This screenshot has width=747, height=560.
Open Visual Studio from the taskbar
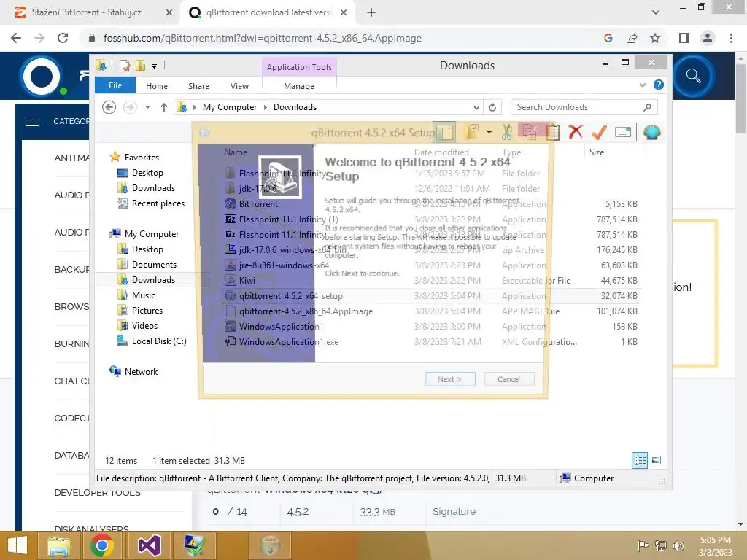149,545
